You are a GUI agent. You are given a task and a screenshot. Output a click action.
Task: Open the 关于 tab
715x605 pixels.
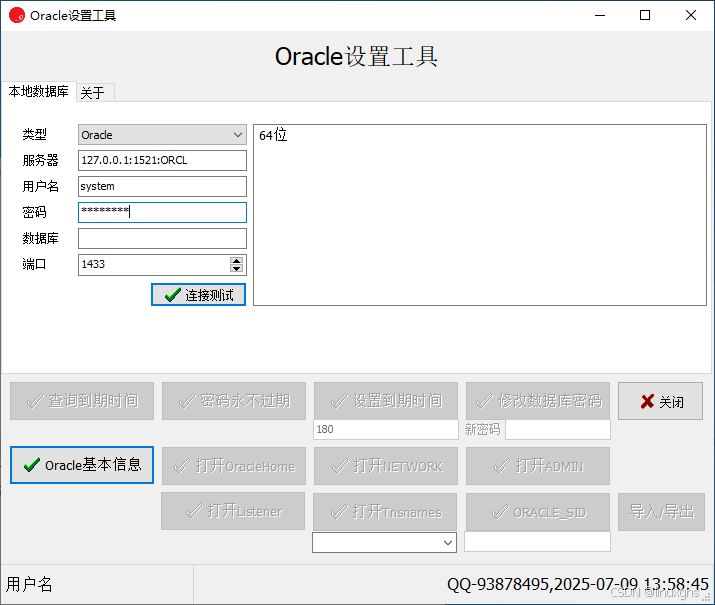coord(94,93)
